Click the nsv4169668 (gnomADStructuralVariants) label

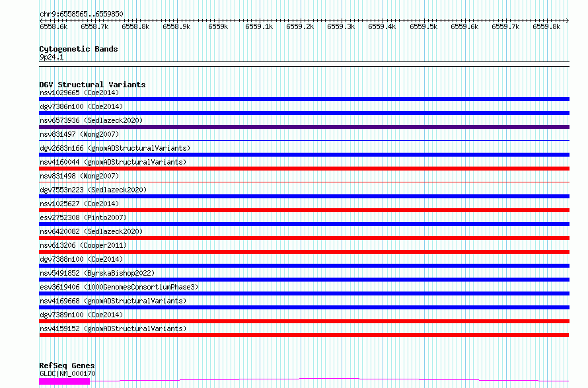[113, 301]
